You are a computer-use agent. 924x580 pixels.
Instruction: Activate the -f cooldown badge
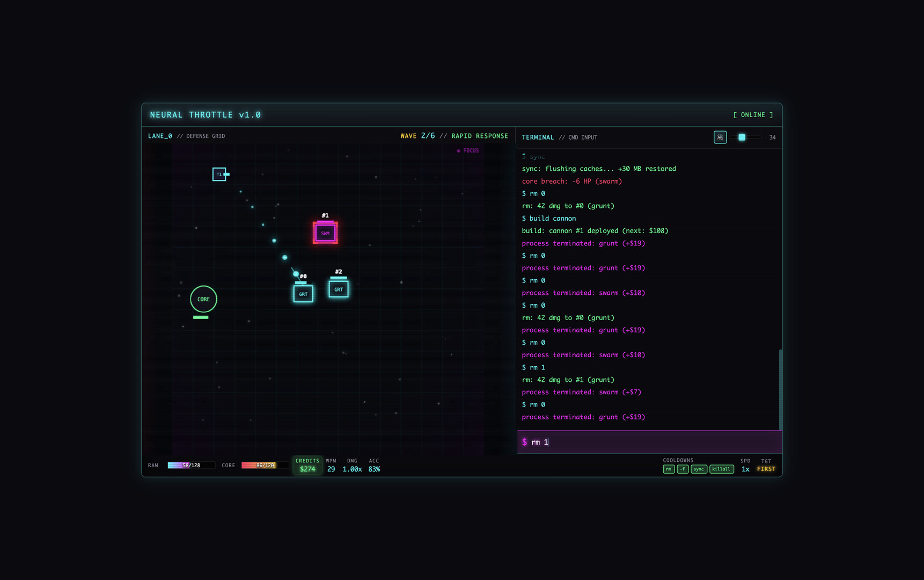pos(682,469)
